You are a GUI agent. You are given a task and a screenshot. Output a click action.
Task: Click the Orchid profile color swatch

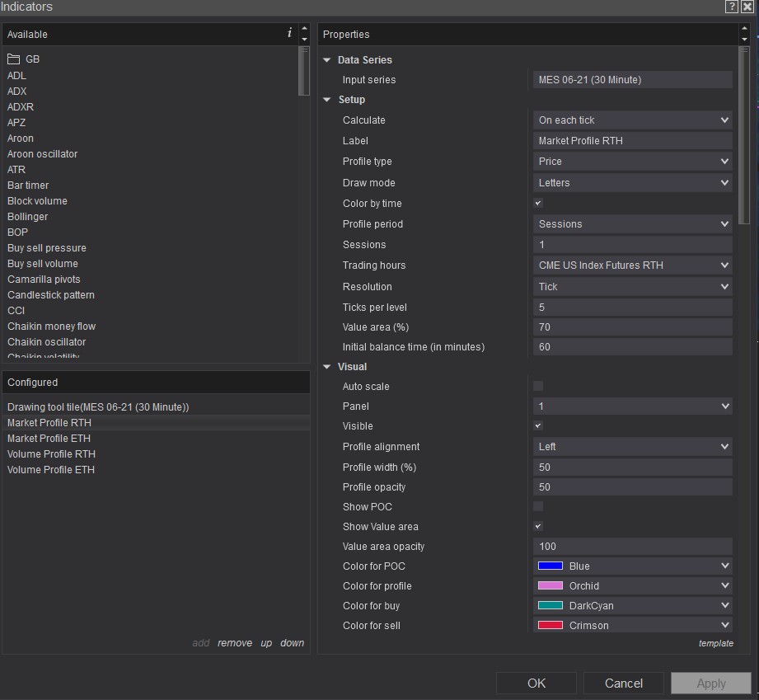[x=550, y=585]
